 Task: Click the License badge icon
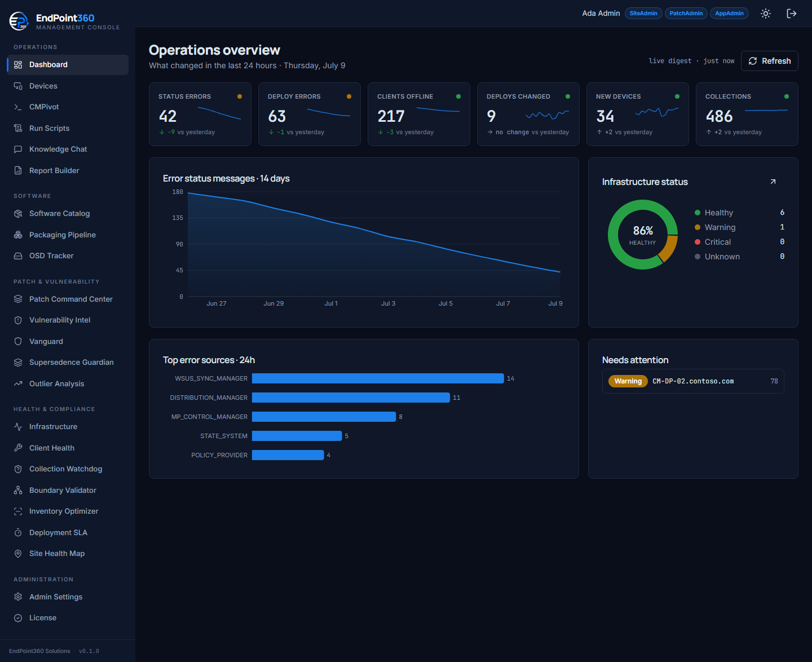coord(18,618)
